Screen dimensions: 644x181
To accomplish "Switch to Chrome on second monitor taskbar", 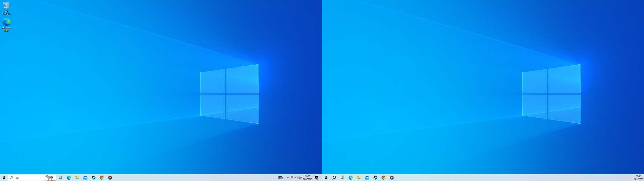I will (383, 178).
